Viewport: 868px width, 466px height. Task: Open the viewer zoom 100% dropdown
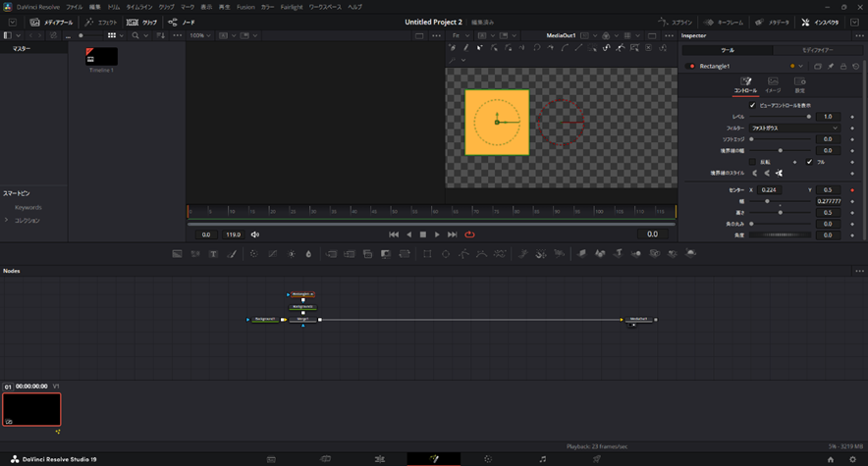click(x=199, y=35)
